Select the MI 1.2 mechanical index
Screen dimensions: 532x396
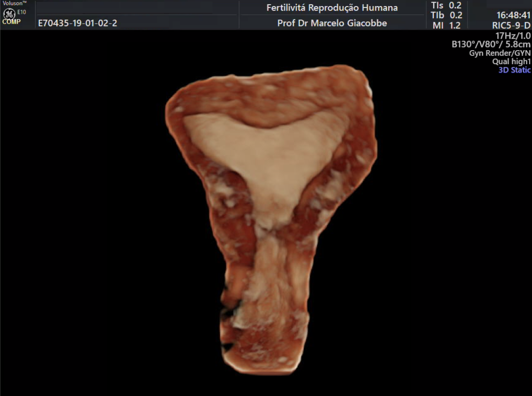[x=446, y=26]
